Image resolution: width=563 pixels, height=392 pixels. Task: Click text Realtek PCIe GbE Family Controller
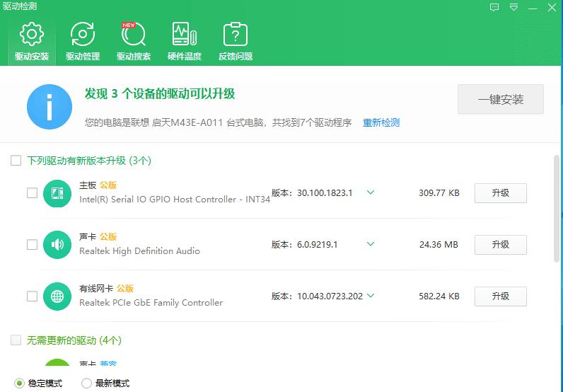point(151,303)
